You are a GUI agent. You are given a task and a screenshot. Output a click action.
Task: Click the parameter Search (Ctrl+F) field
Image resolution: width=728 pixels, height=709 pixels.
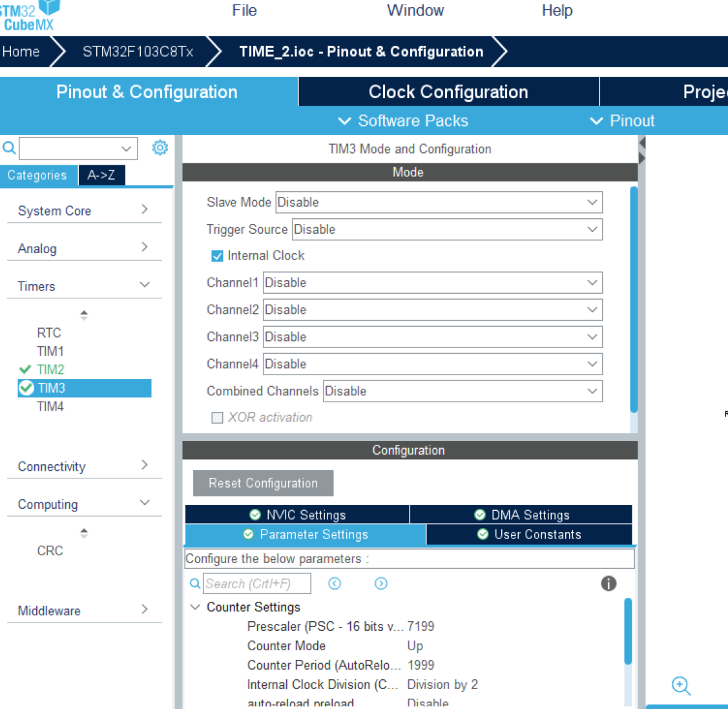[256, 583]
